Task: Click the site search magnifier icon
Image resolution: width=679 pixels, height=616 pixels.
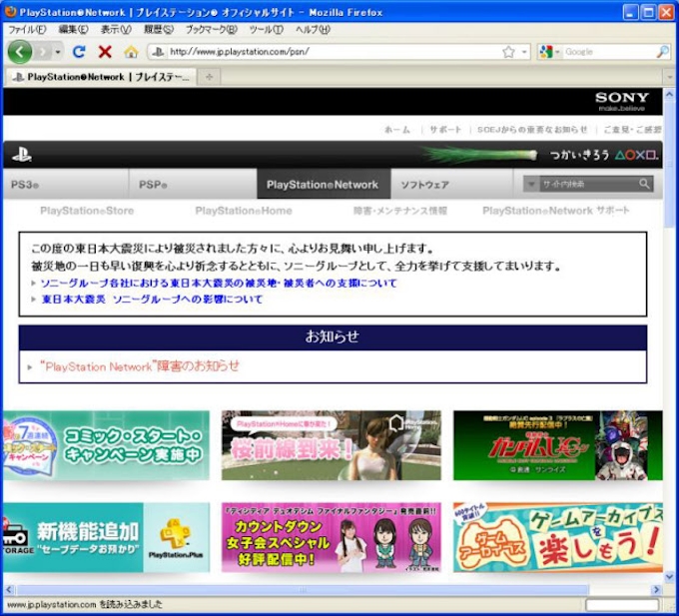Action: (645, 184)
